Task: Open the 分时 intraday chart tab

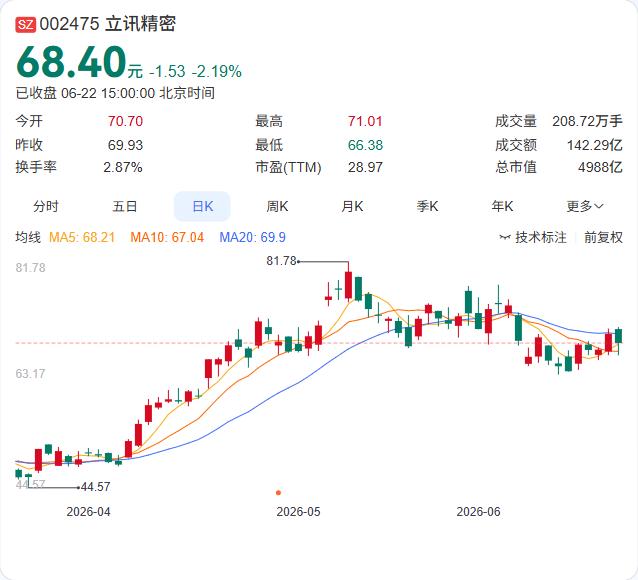Action: (46, 206)
